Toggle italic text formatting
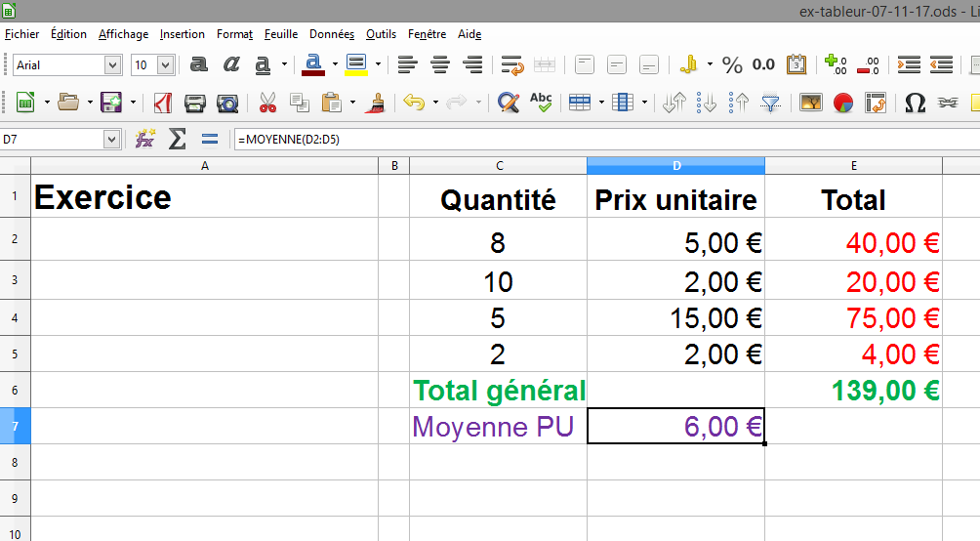This screenshot has height=541, width=980. (x=231, y=64)
